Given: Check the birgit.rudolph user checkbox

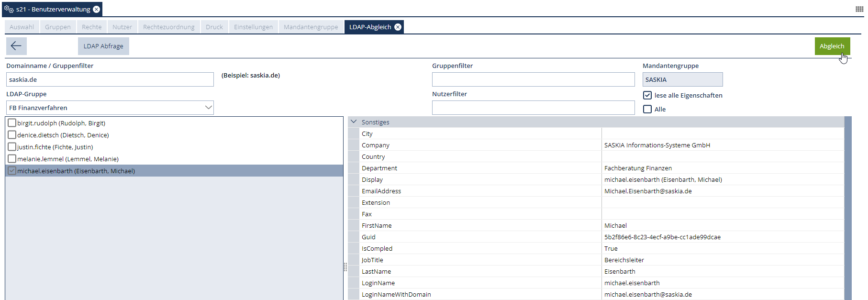Looking at the screenshot, I should [x=12, y=123].
